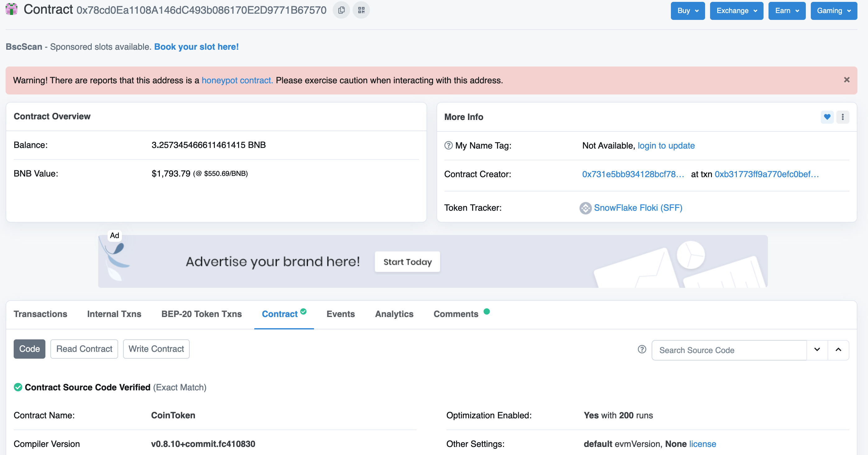
Task: Dismiss the honeypot warning banner
Action: pyautogui.click(x=847, y=80)
